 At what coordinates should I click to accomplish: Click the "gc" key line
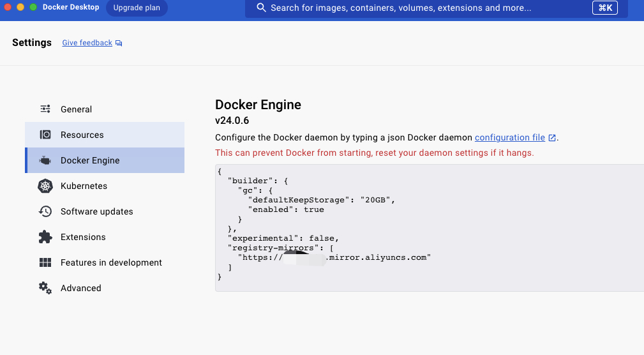(255, 190)
